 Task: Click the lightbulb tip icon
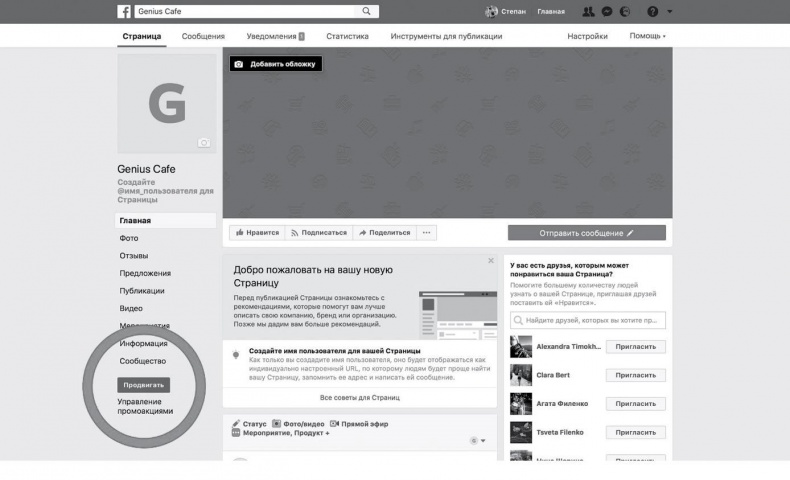tap(236, 355)
